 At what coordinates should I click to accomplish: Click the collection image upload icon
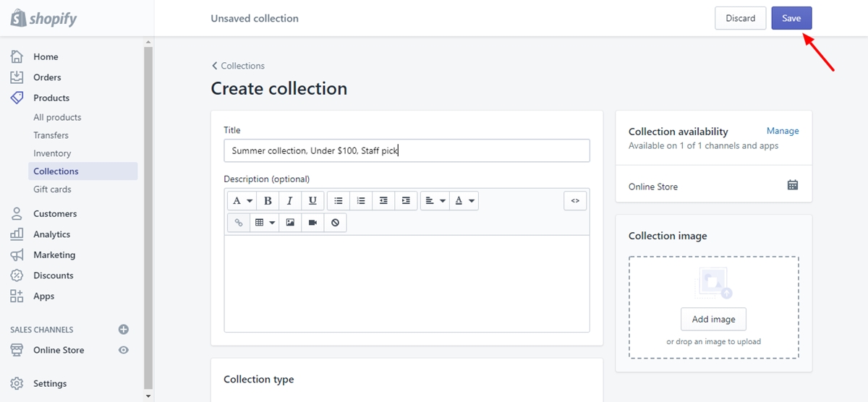coord(713,283)
